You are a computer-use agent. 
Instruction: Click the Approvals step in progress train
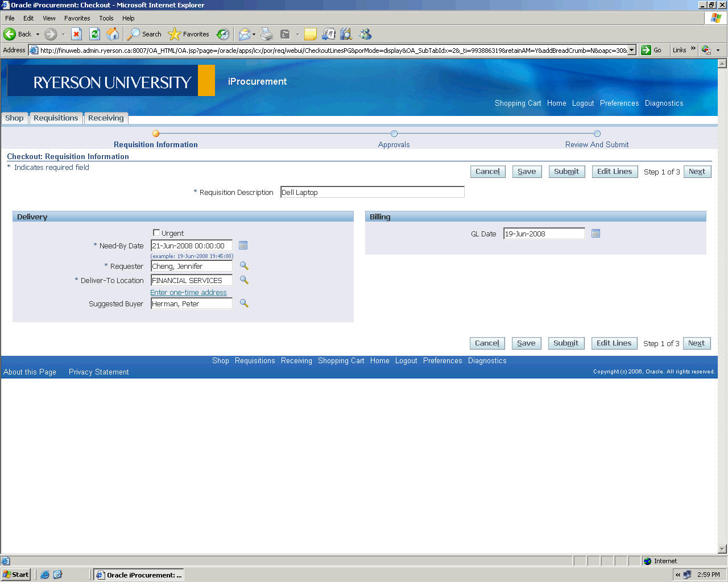click(394, 144)
